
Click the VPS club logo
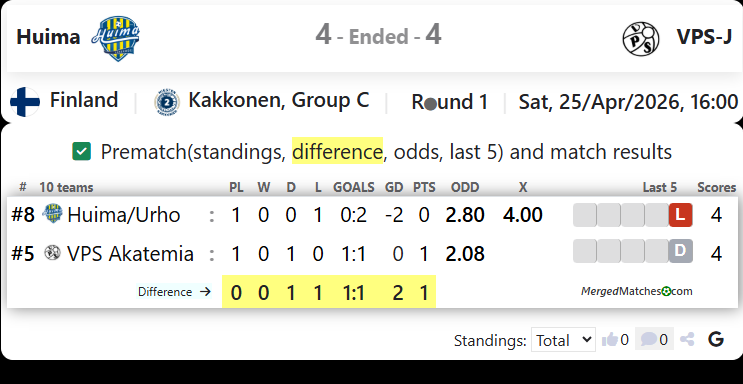click(641, 39)
